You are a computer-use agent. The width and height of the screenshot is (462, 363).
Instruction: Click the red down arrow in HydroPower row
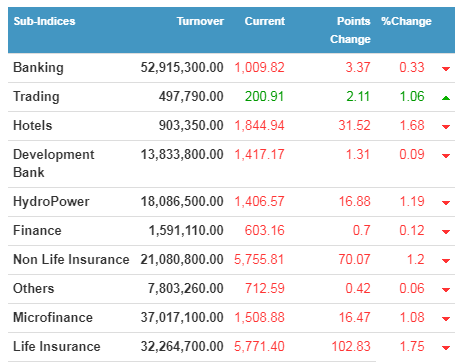coord(446,203)
